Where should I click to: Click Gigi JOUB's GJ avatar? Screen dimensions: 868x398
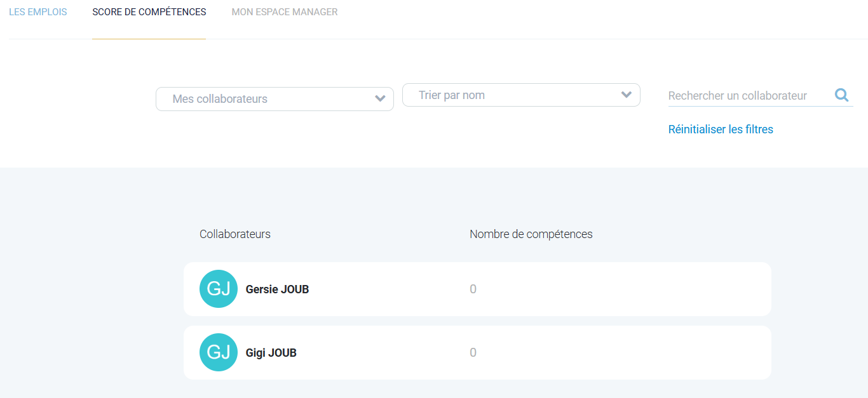point(219,352)
